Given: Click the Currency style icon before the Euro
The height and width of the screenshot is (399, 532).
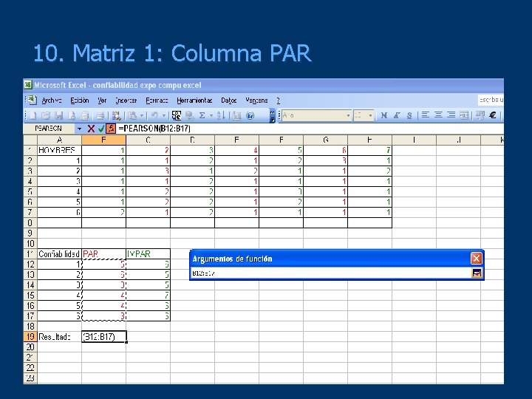Looking at the screenshot, I should (x=480, y=116).
